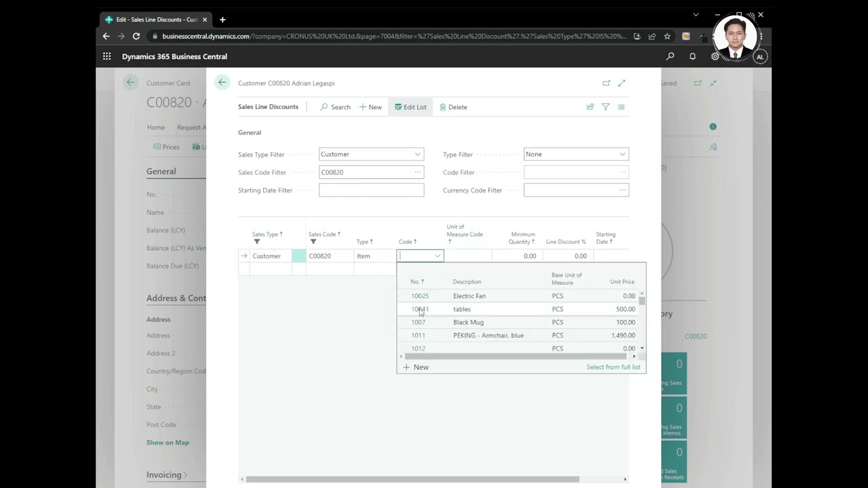Expand the Sales Line Discounts page
The height and width of the screenshot is (488, 868).
pos(621,83)
